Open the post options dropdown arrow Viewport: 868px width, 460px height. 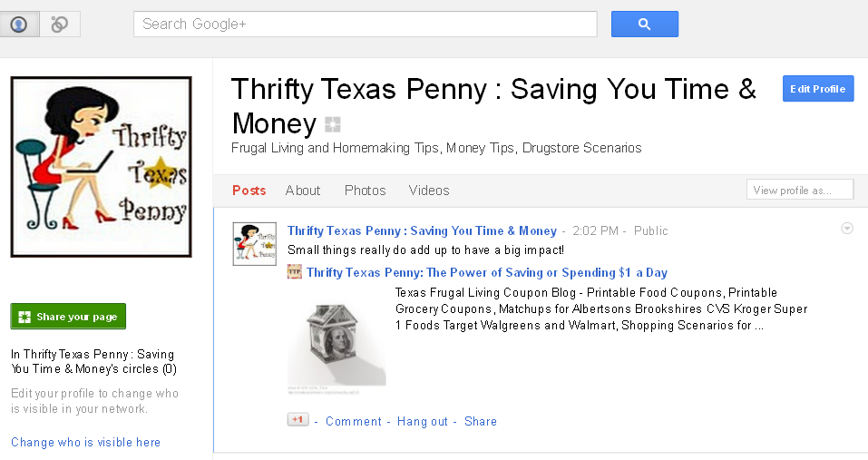[x=847, y=229]
